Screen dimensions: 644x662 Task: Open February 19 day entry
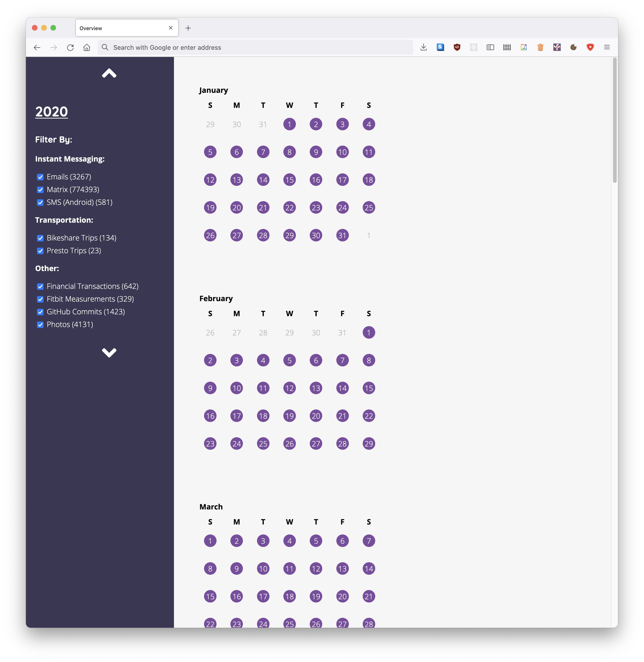(x=290, y=416)
